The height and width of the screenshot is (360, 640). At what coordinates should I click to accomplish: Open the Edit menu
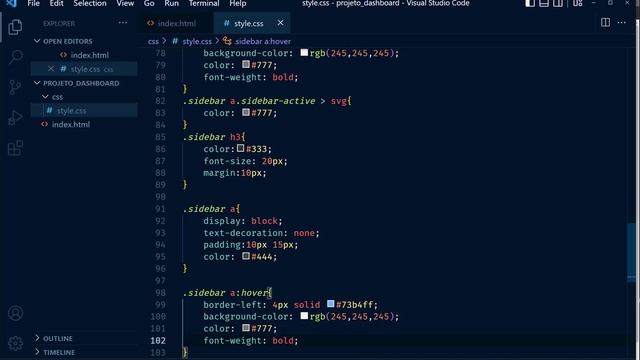pyautogui.click(x=56, y=4)
